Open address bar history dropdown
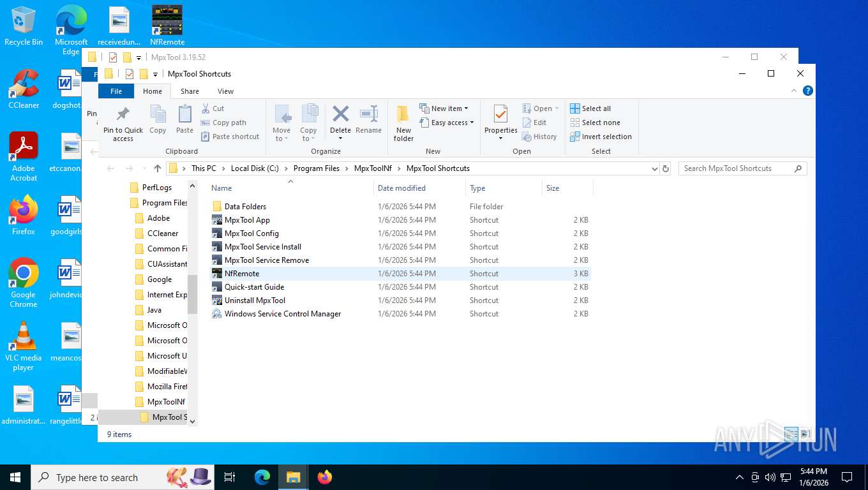868x490 pixels. [x=654, y=168]
